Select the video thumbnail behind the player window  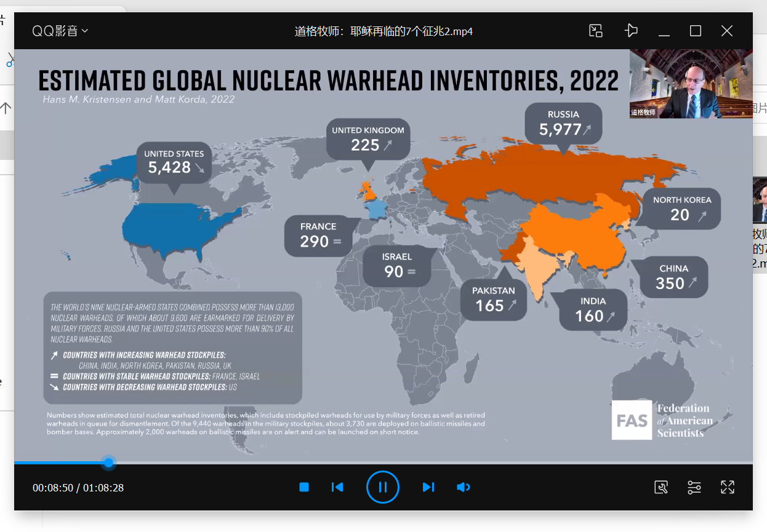tap(760, 200)
